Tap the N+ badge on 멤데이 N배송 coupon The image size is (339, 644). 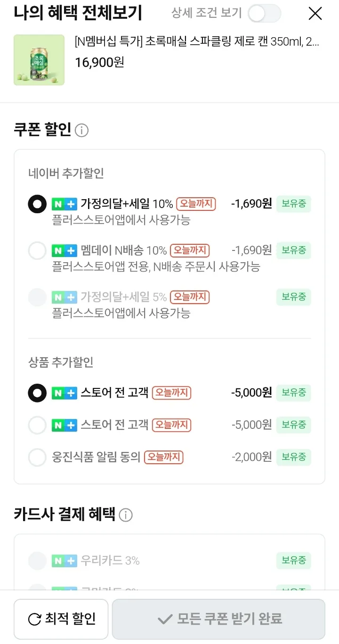(64, 250)
